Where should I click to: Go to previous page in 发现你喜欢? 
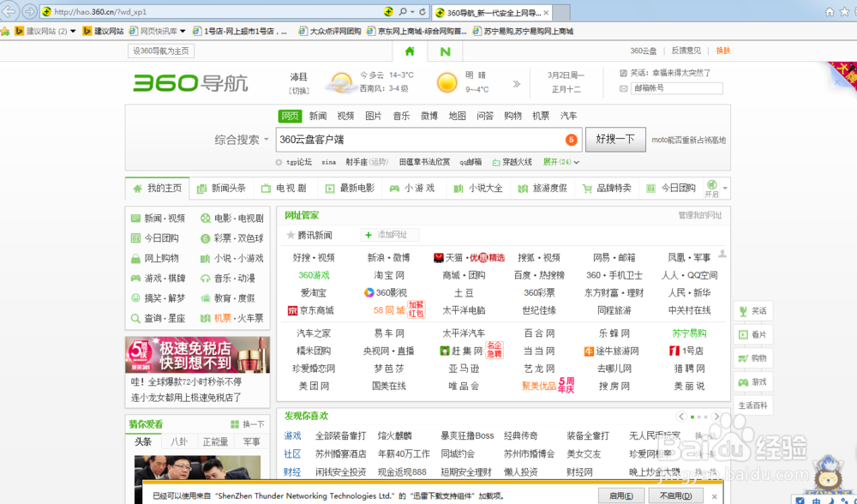[x=681, y=417]
